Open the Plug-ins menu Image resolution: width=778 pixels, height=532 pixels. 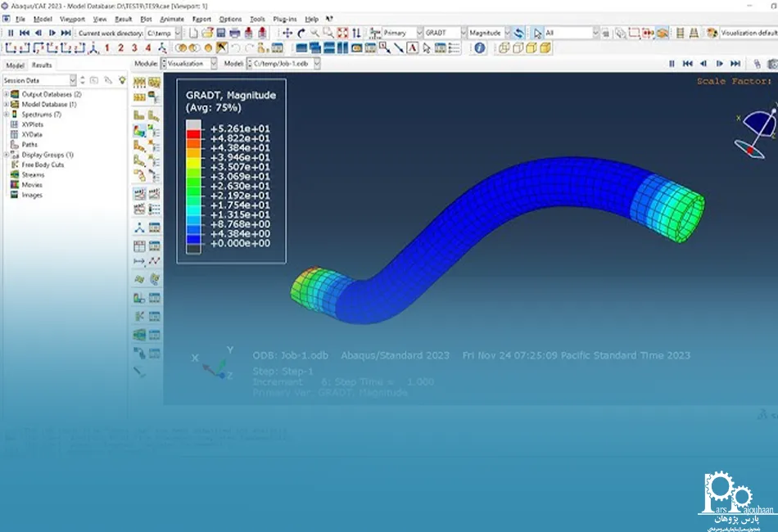click(285, 20)
